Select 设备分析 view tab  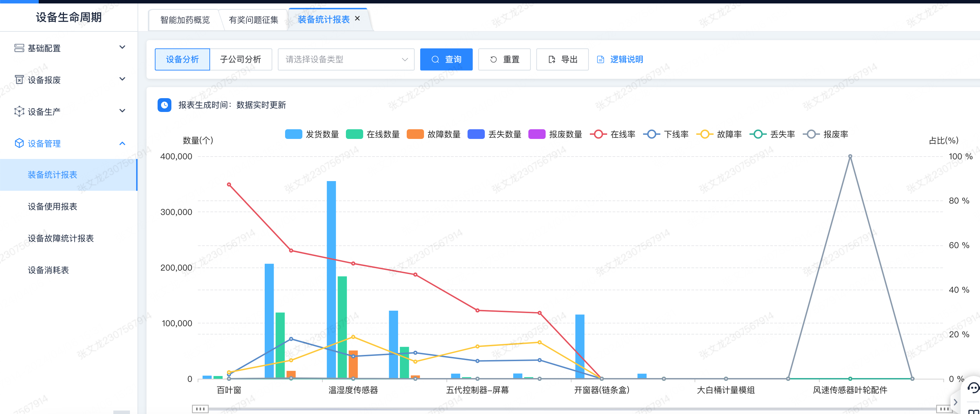[x=182, y=59]
